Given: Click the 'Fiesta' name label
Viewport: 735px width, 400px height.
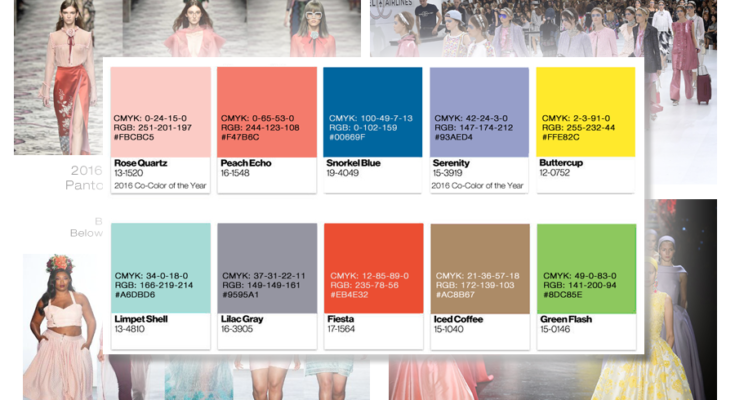Looking at the screenshot, I should coord(340,319).
